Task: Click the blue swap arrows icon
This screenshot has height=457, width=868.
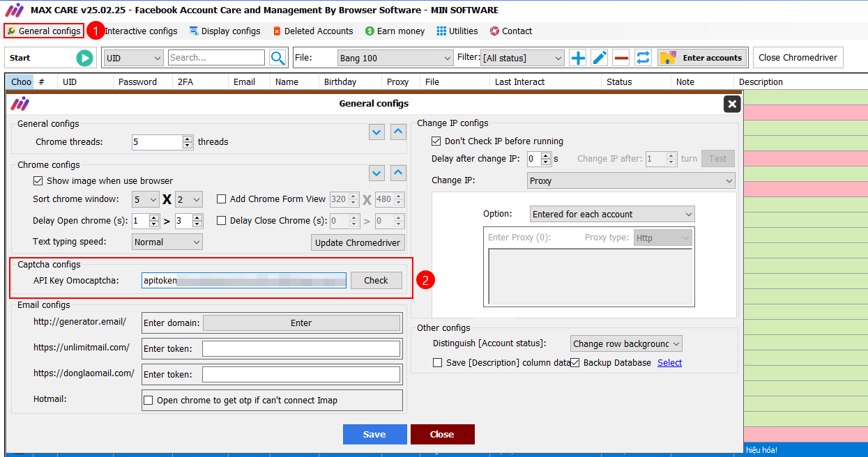Action: tap(643, 58)
